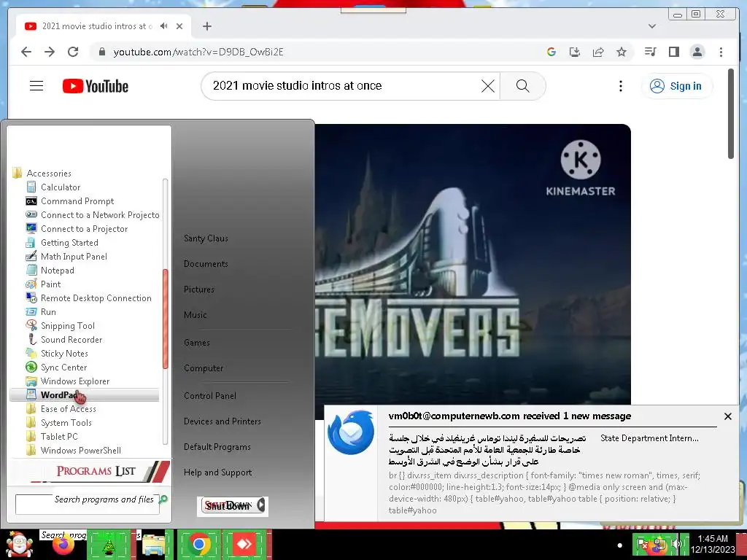The image size is (747, 560).
Task: Open the Run dialog entry
Action: (x=48, y=311)
